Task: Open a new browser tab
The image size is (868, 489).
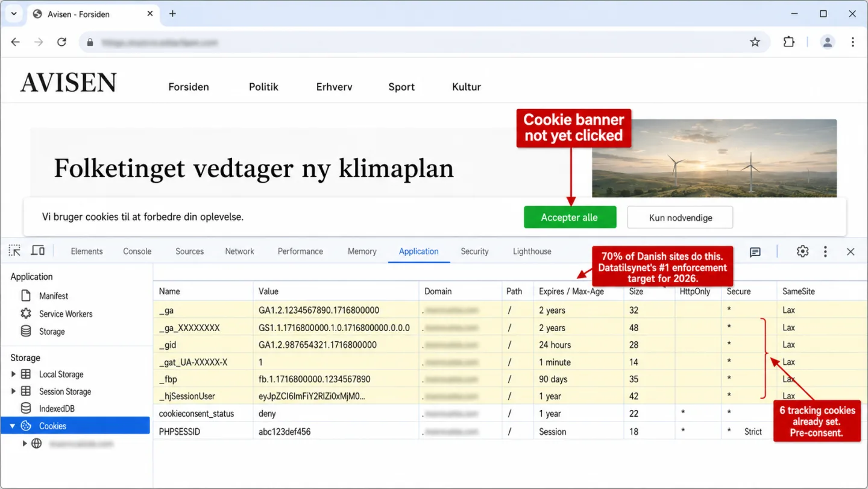Action: tap(172, 13)
